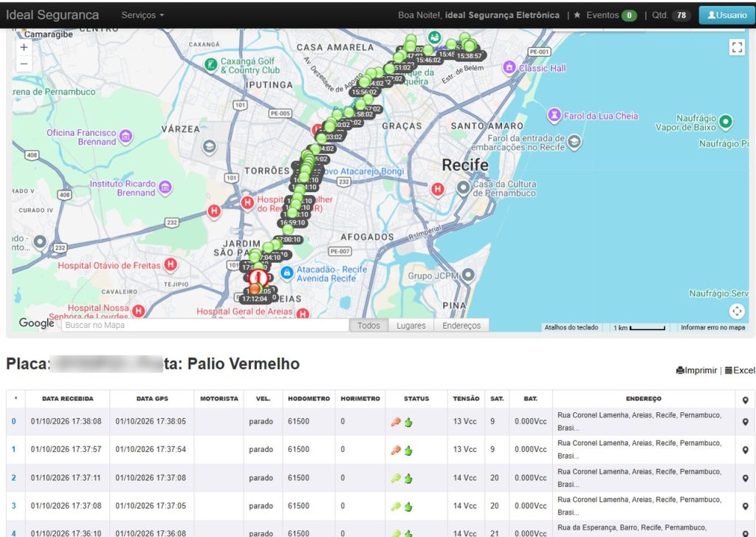Click the 17:37:57 received date cell
The height and width of the screenshot is (537, 756).
pos(66,449)
